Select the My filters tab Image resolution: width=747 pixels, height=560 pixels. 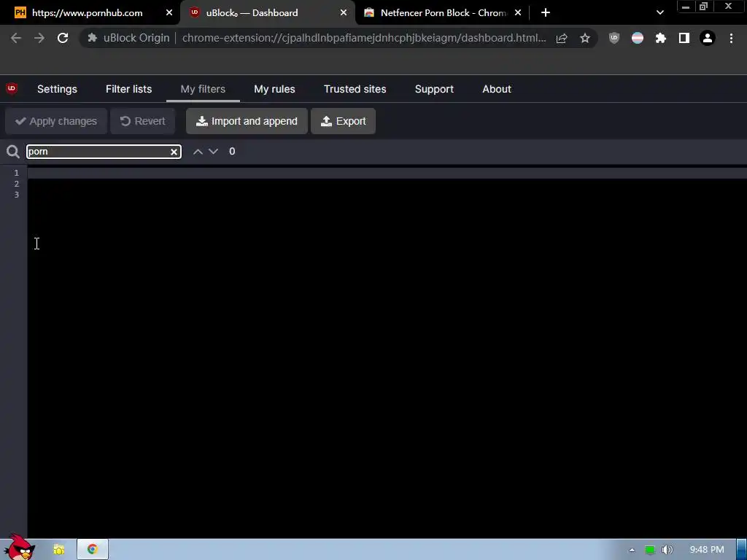(203, 89)
